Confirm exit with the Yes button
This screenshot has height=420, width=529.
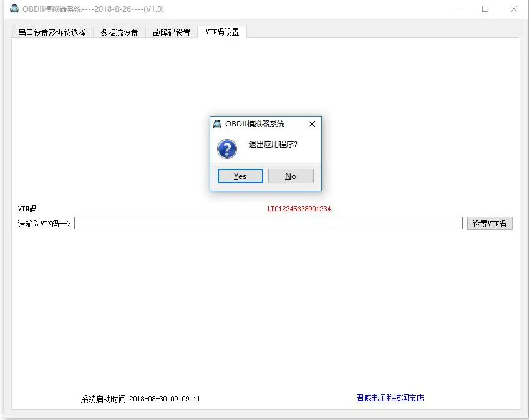(240, 176)
